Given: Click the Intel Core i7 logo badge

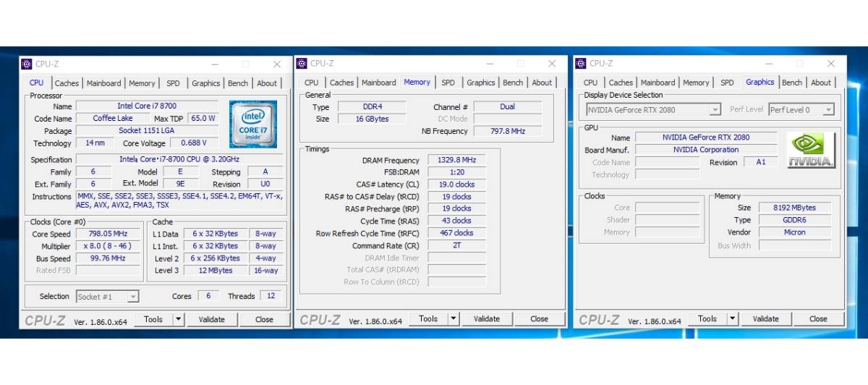Looking at the screenshot, I should 253,124.
